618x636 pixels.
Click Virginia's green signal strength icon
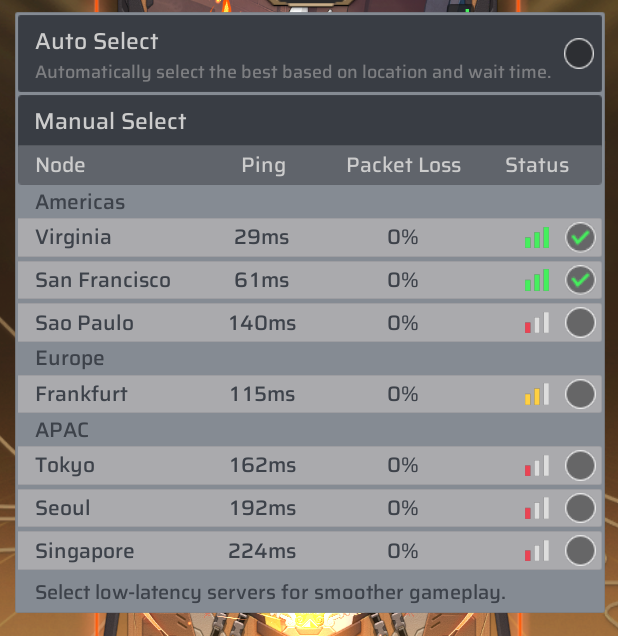pyautogui.click(x=537, y=237)
